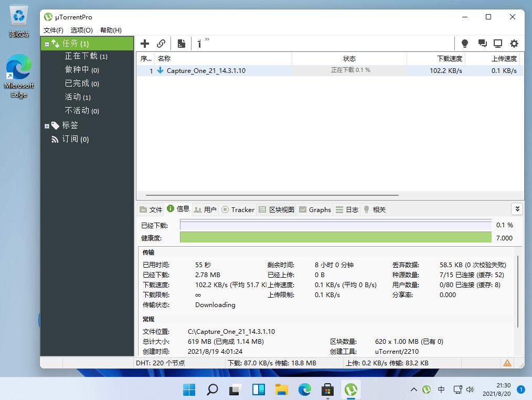Switch to the 相关 tab
532x400 pixels.
[374, 209]
